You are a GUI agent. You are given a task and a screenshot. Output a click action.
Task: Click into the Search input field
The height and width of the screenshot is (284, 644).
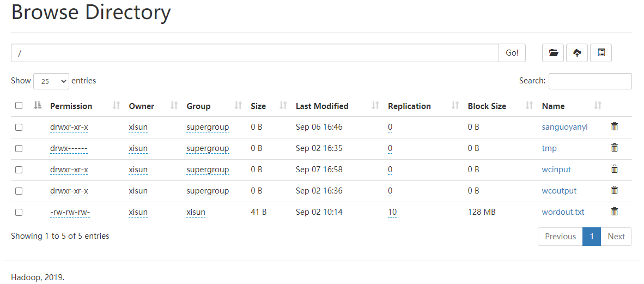pos(590,81)
